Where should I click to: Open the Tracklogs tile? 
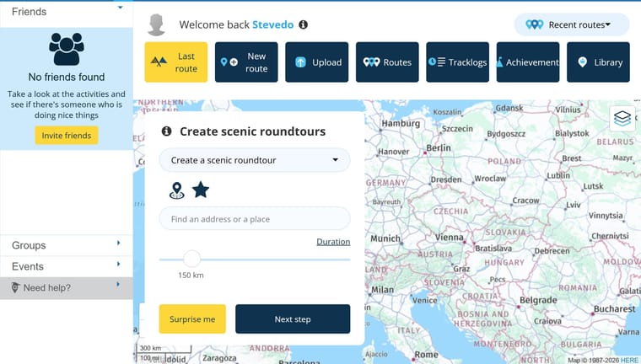point(457,62)
